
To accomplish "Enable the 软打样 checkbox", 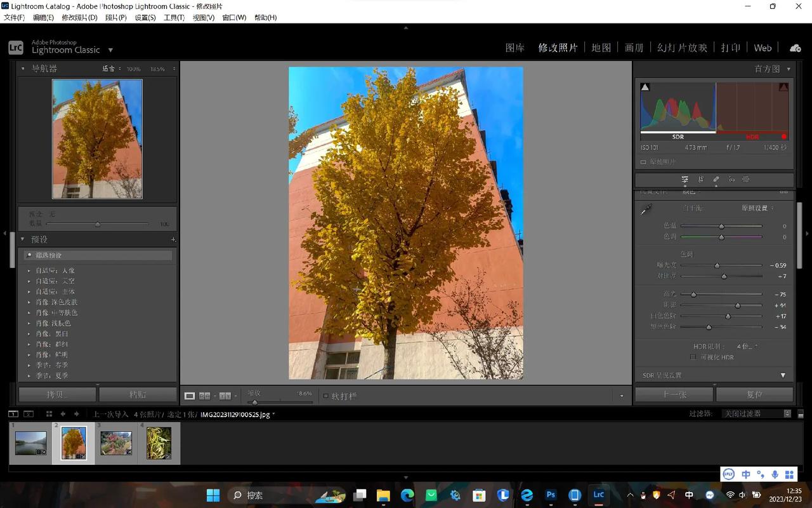I will (326, 396).
